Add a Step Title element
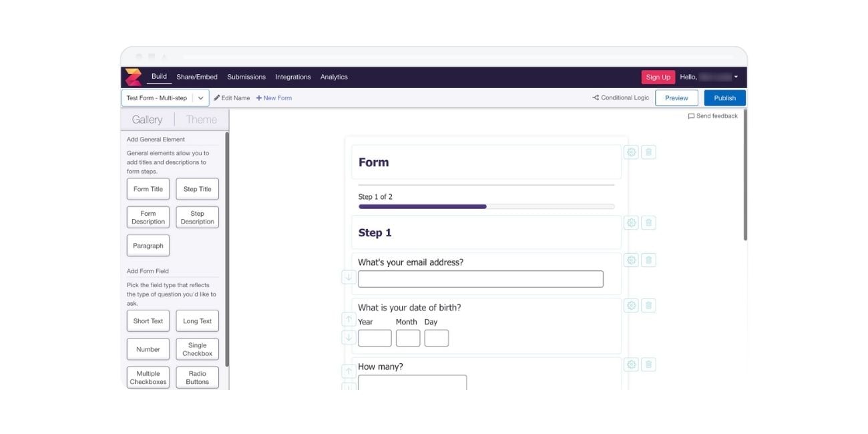Viewport: 868px width, 434px height. pos(197,189)
